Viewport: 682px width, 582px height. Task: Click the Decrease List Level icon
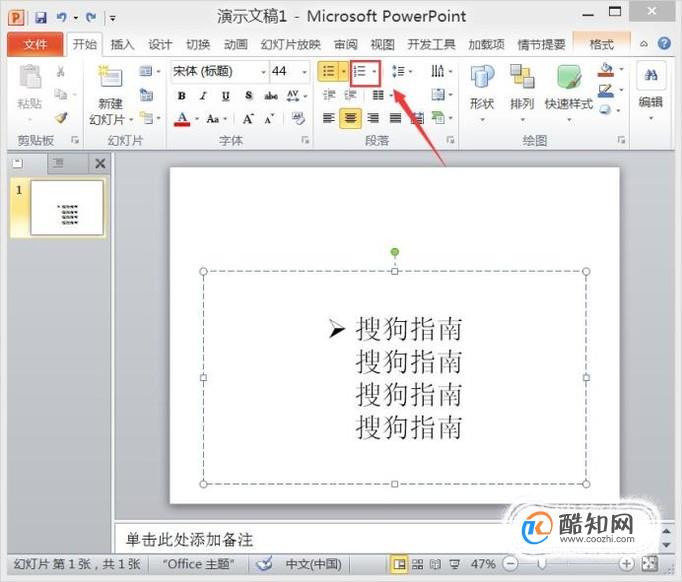coord(329,95)
